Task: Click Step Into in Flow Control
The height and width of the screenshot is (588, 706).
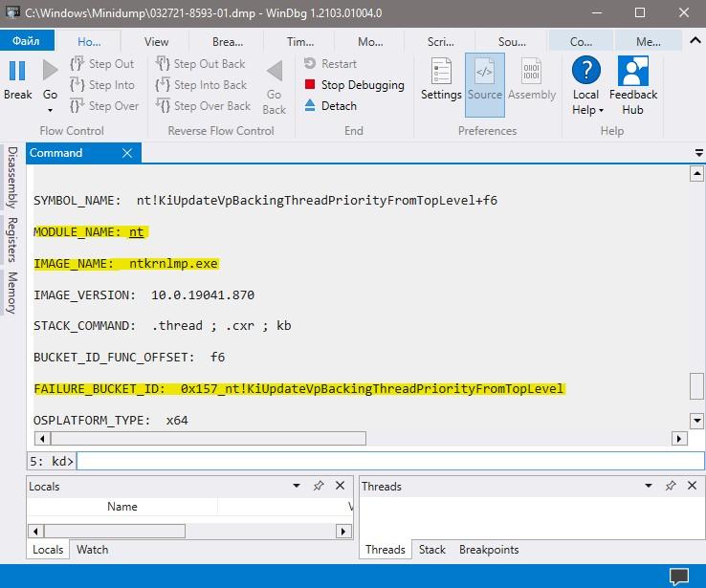Action: tap(102, 84)
